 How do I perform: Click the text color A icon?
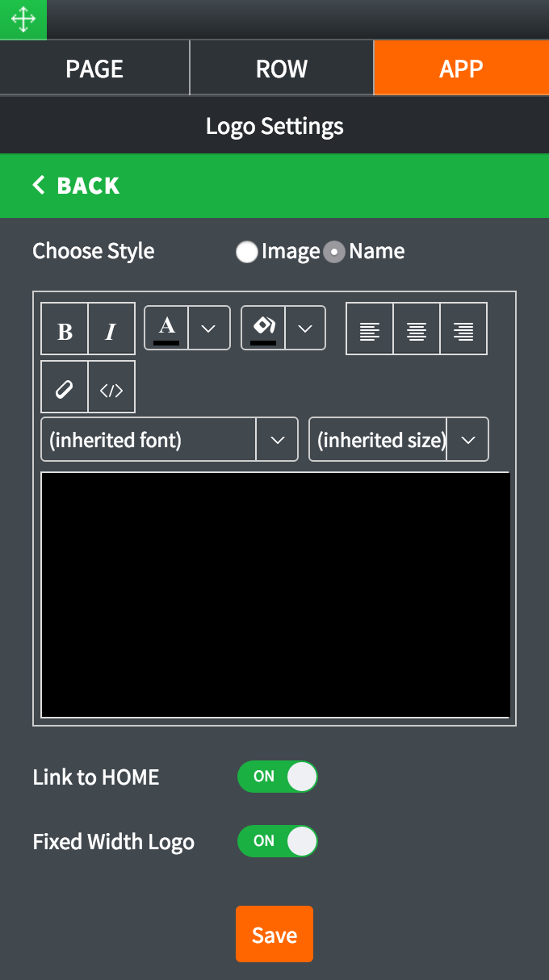point(166,328)
